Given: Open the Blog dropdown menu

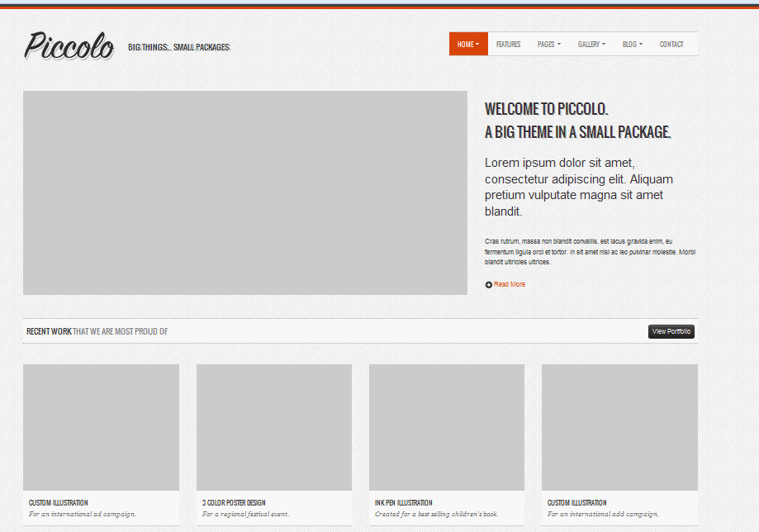Looking at the screenshot, I should (633, 45).
